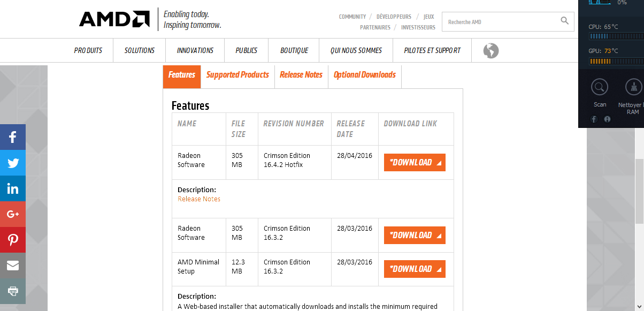Download Crimson Edition 16.4.2 Hotfix
This screenshot has width=644, height=311.
[x=415, y=163]
